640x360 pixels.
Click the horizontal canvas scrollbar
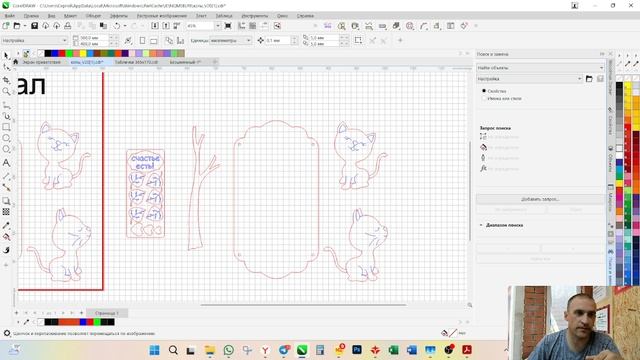point(303,304)
